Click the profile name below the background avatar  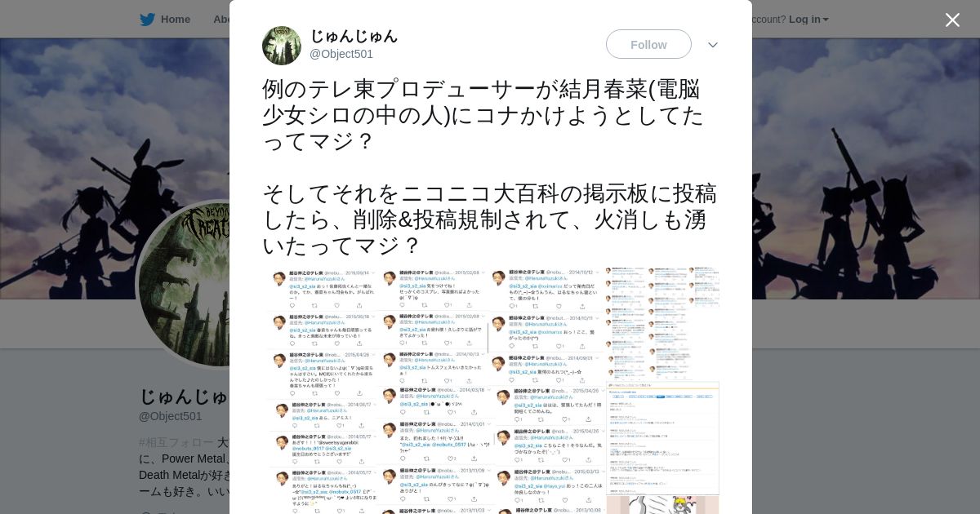pyautogui.click(x=184, y=397)
